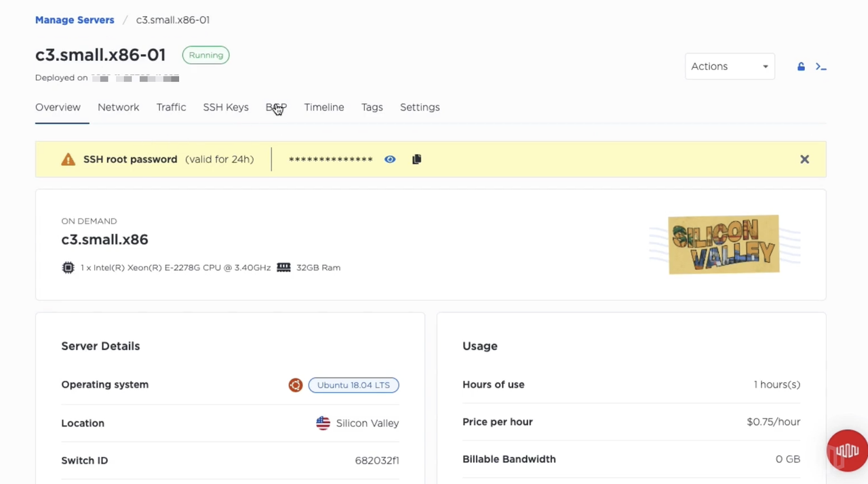Click the 1 hours(s) usage value

coord(777,384)
